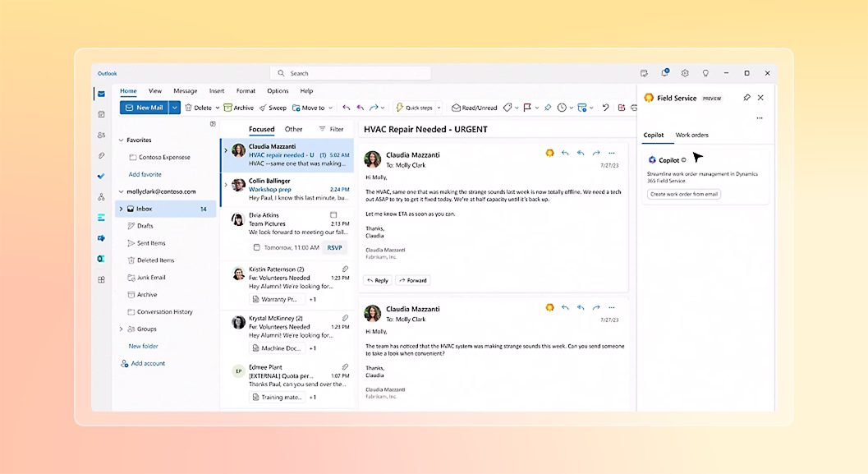
Task: Open Settings gear in the title bar
Action: (x=686, y=73)
